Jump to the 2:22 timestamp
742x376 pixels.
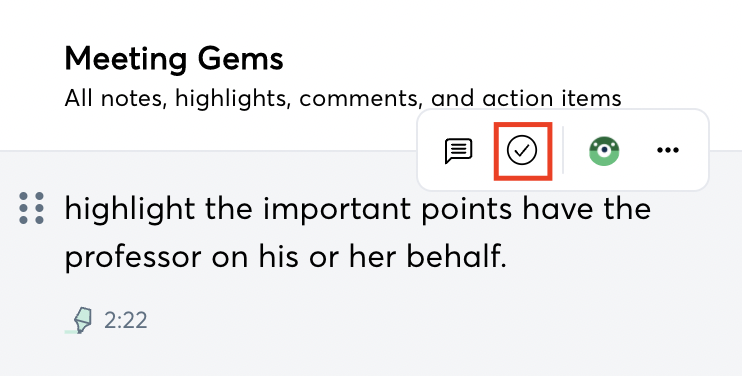point(125,320)
